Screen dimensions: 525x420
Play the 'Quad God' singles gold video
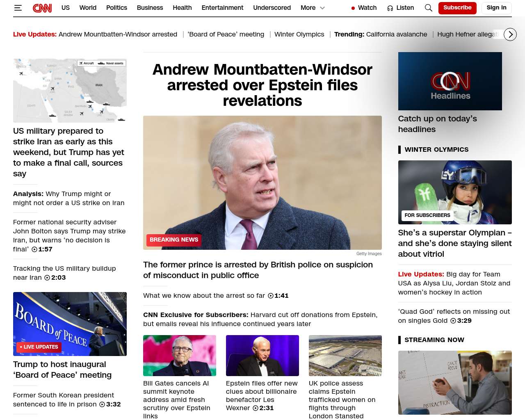click(x=453, y=321)
